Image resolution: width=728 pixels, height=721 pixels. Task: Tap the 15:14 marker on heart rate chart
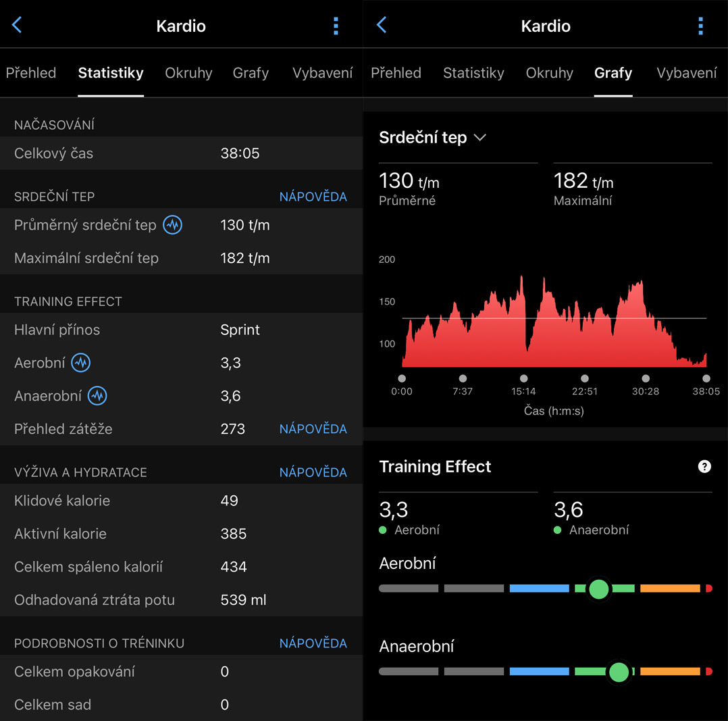(523, 379)
